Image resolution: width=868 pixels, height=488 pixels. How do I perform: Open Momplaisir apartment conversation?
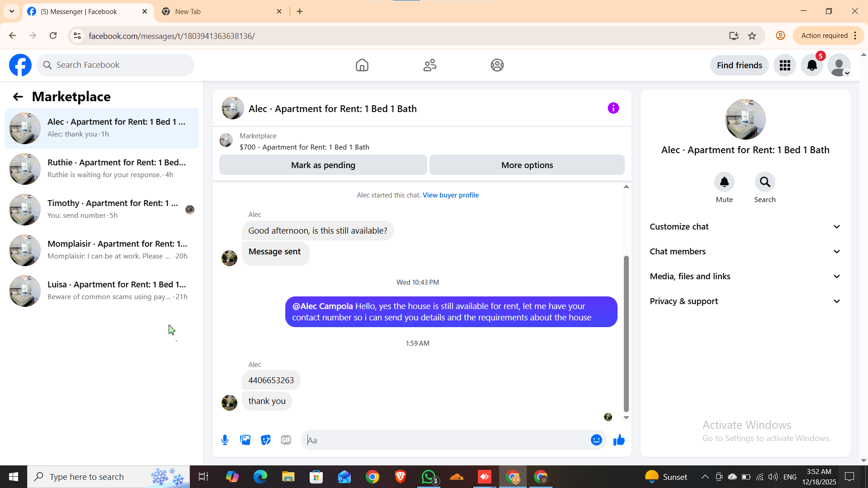102,250
